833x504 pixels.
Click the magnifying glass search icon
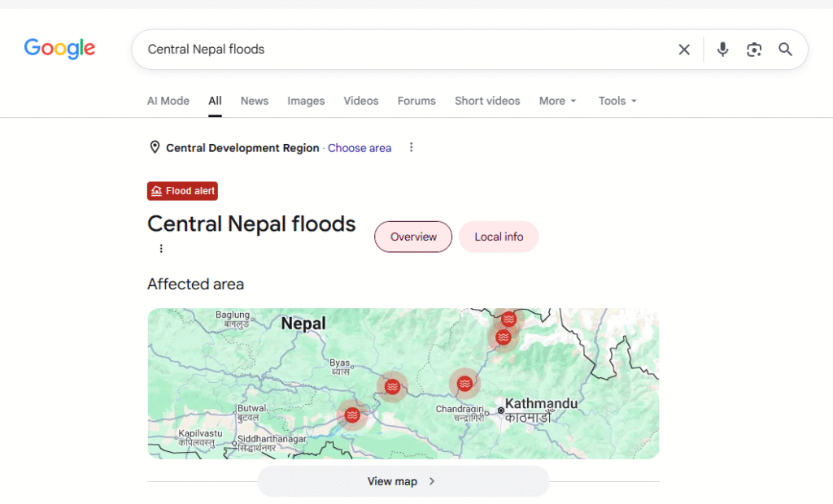(785, 50)
